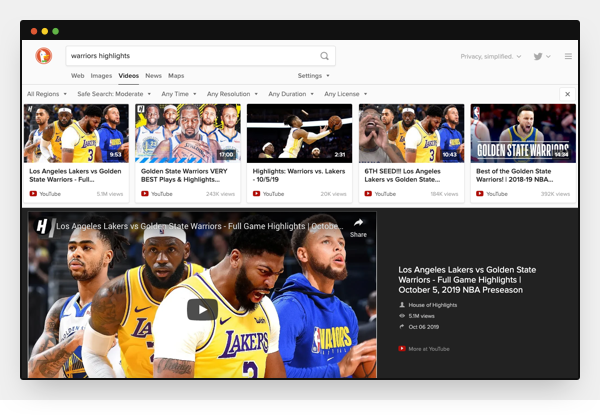This screenshot has height=415, width=600.
Task: Open the GOLDEN STATE WARRIORS thumbnail
Action: click(x=523, y=133)
